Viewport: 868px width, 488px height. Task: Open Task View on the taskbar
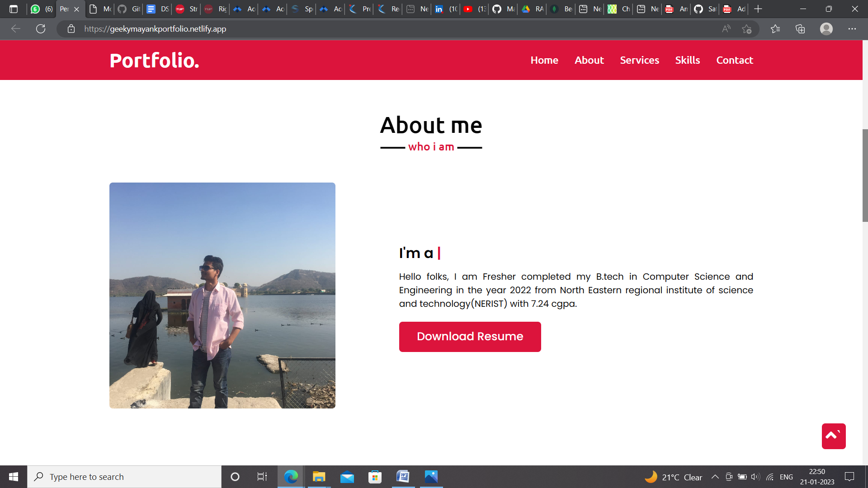tap(262, 477)
